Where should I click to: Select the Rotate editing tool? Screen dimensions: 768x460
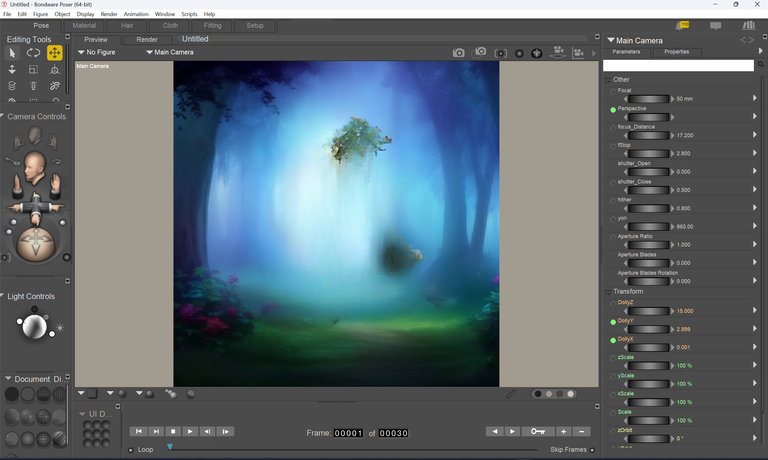point(33,52)
